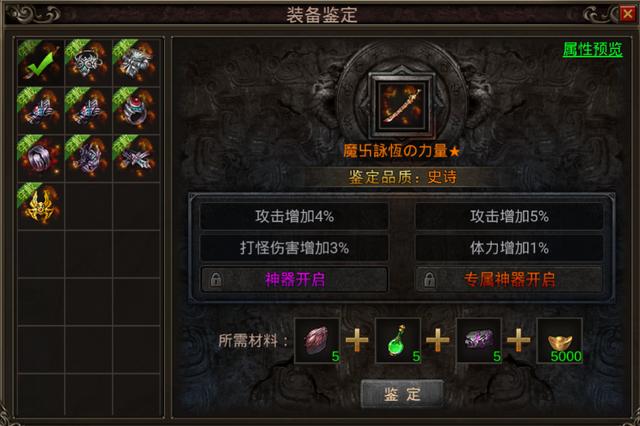Select the silver armor piece icon

tap(136, 63)
